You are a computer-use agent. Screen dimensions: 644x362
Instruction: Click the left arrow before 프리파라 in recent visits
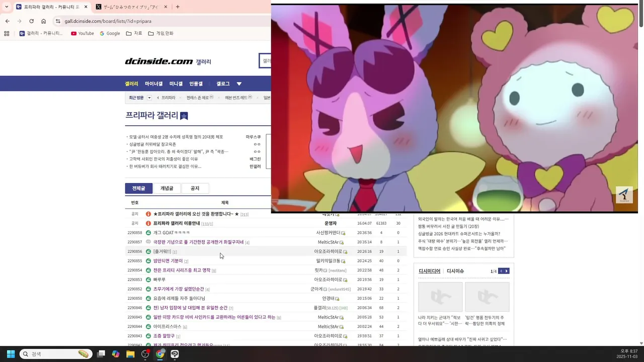(x=158, y=98)
